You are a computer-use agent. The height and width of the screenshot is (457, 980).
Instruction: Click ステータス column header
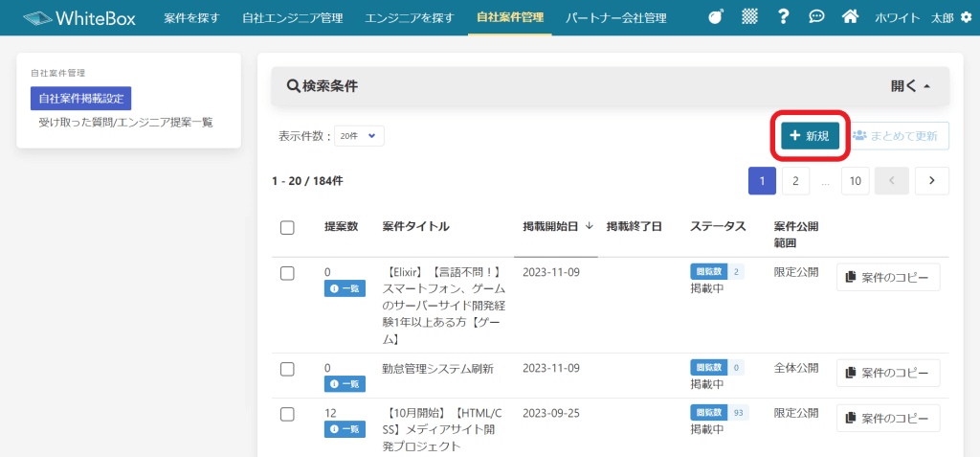718,227
